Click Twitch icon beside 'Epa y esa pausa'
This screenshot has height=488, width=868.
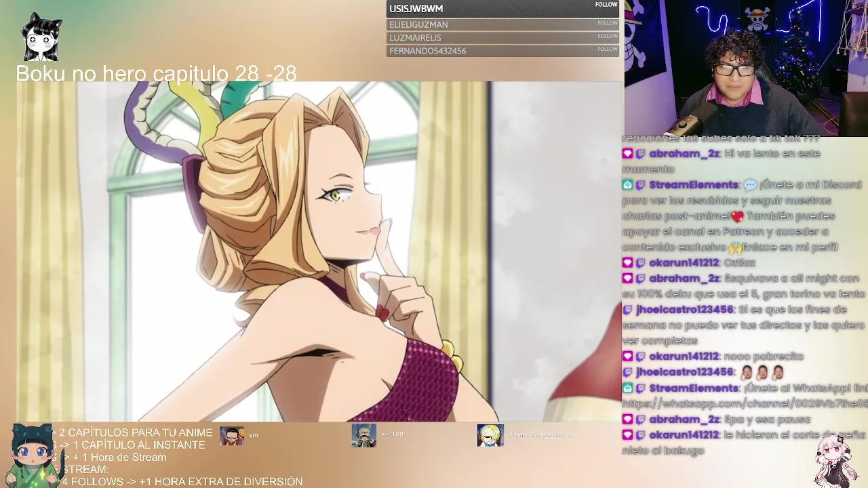pos(641,420)
